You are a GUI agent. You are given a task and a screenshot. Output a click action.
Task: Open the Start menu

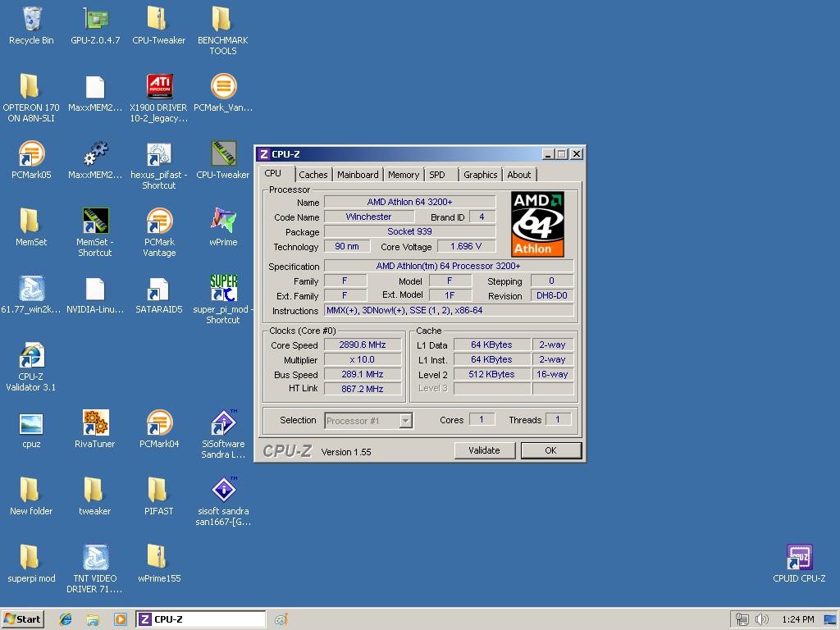coord(23,619)
